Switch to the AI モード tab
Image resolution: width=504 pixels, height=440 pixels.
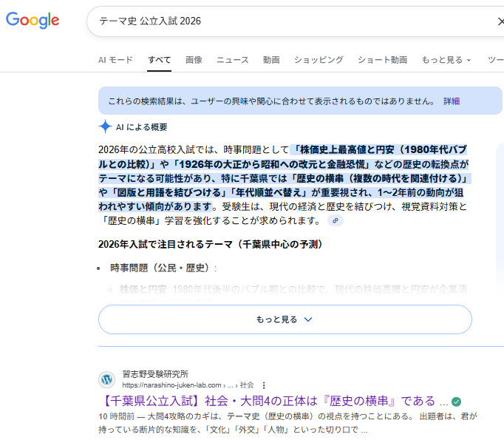click(x=115, y=60)
